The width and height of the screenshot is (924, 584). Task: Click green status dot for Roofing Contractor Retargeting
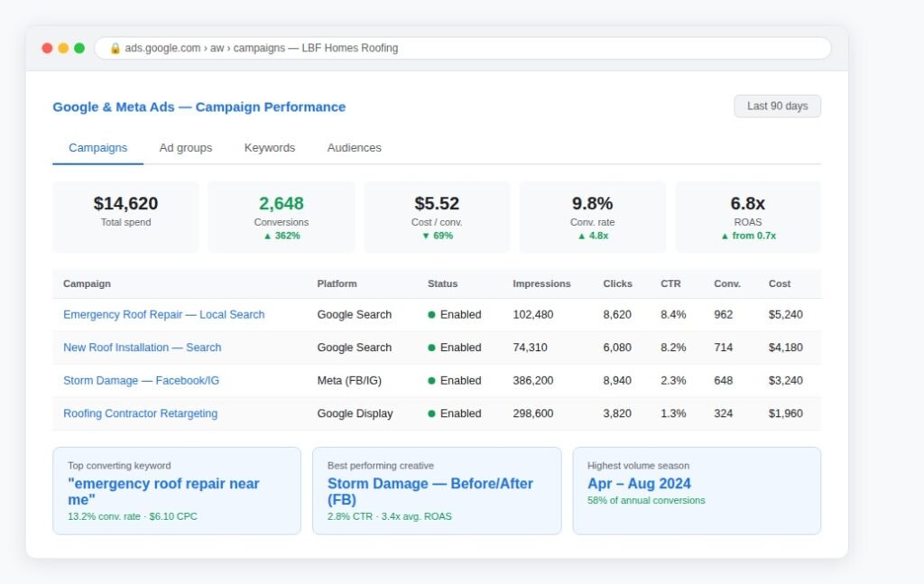tap(431, 413)
